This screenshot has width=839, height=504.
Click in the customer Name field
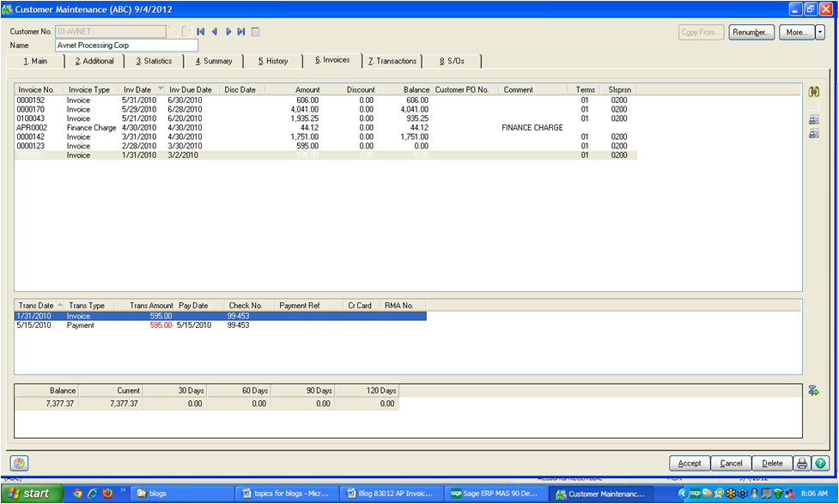point(126,46)
